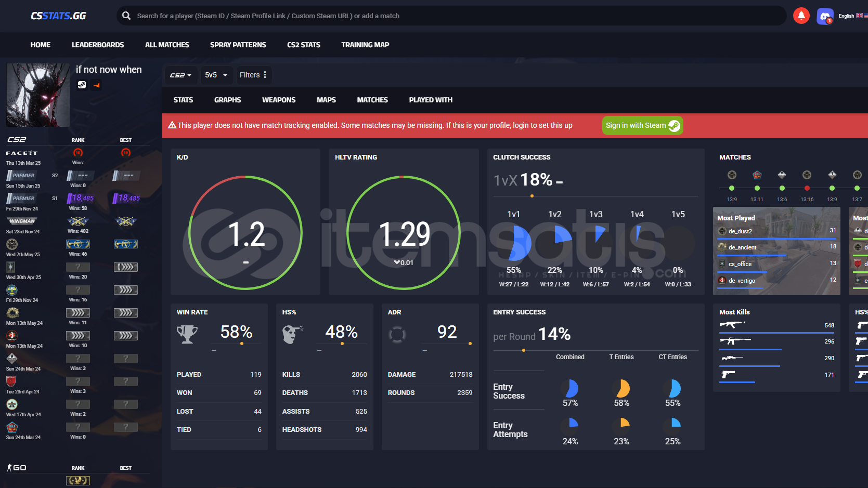The width and height of the screenshot is (868, 488).
Task: Click map icon dated Tue 23rd Apr 24
Action: tap(11, 381)
